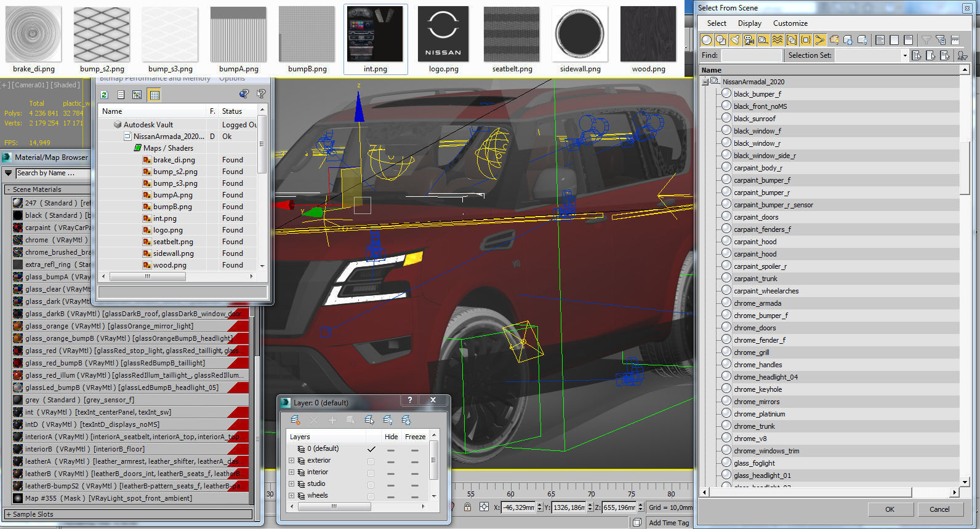This screenshot has width=980, height=529.
Task: Open the Customize menu in Select From Scene
Action: (x=790, y=23)
